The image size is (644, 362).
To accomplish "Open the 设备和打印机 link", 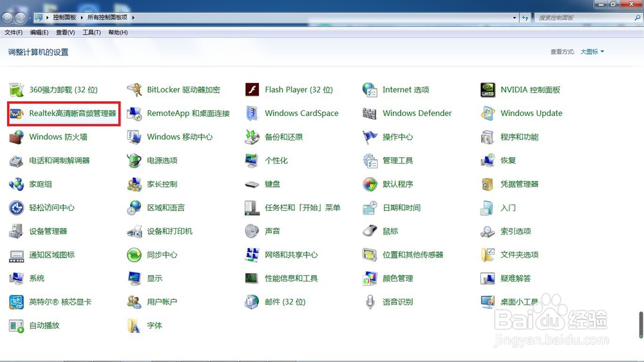I will pos(169,231).
